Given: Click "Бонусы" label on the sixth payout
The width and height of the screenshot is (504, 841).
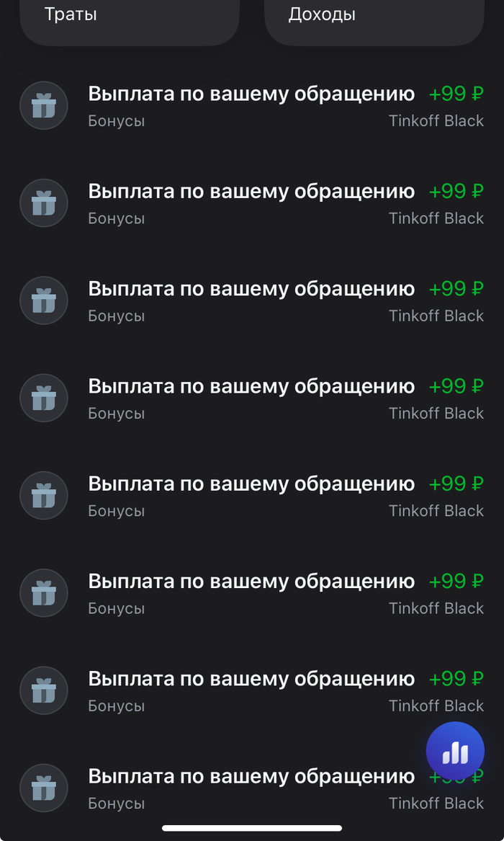Looking at the screenshot, I should pyautogui.click(x=117, y=608).
